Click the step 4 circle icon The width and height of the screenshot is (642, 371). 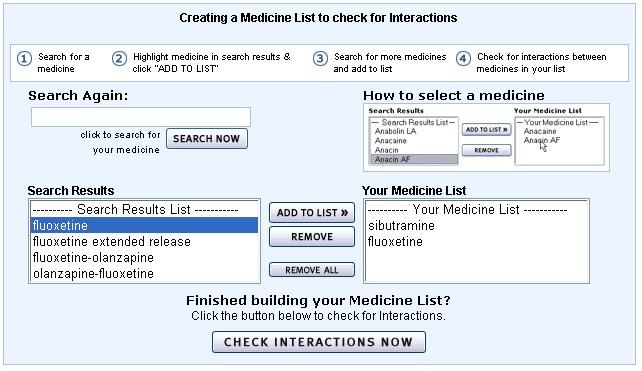pyautogui.click(x=463, y=59)
